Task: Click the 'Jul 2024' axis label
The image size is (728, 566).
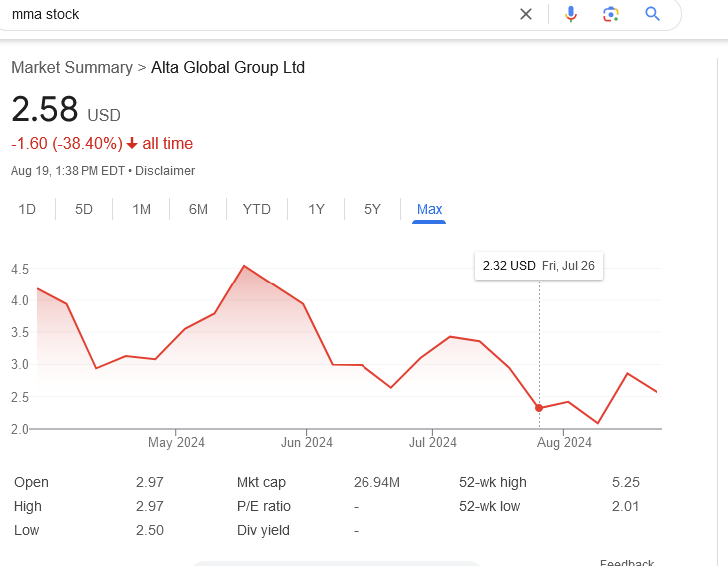Action: pyautogui.click(x=433, y=442)
